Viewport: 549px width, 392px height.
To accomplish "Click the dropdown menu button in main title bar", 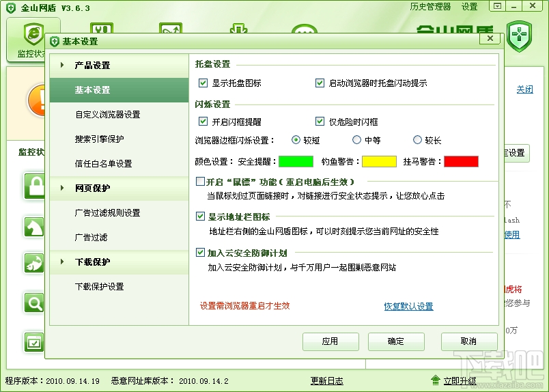I will click(497, 6).
